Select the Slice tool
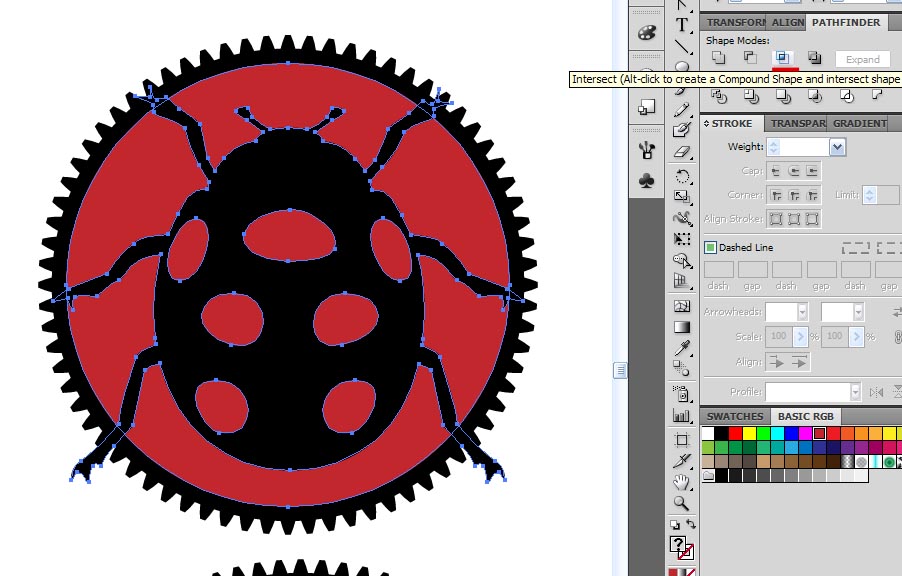 click(682, 461)
